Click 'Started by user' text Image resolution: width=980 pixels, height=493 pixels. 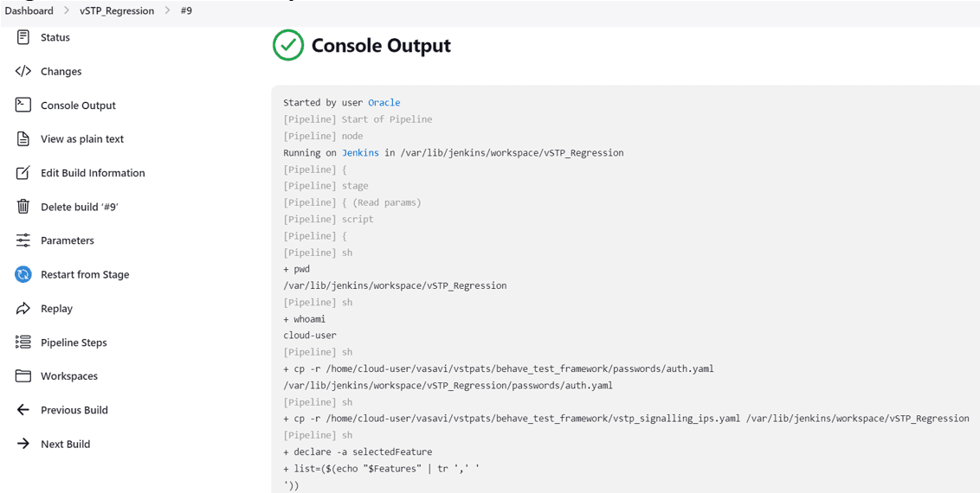pyautogui.click(x=323, y=102)
